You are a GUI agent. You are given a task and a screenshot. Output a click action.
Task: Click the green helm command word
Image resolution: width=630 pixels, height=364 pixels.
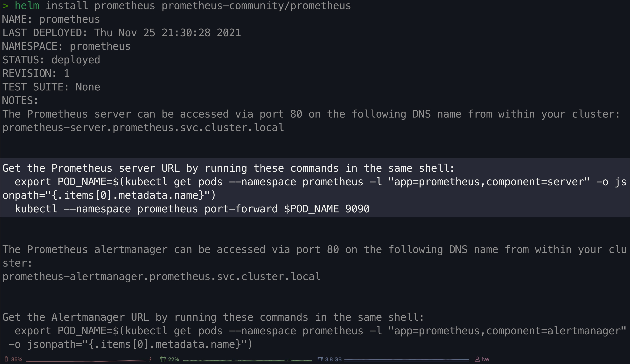(27, 6)
